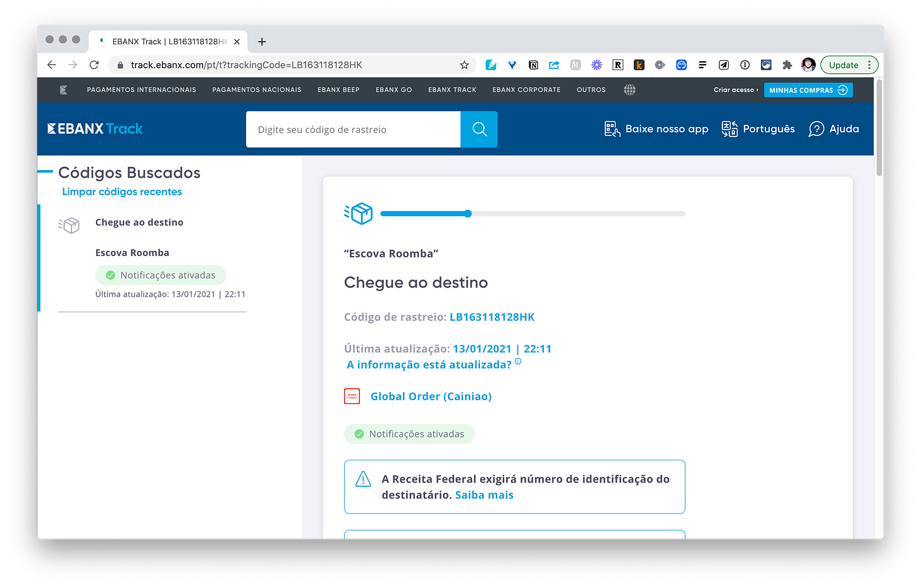The height and width of the screenshot is (588, 921).
Task: Open EBANX Track menu item
Action: click(452, 90)
